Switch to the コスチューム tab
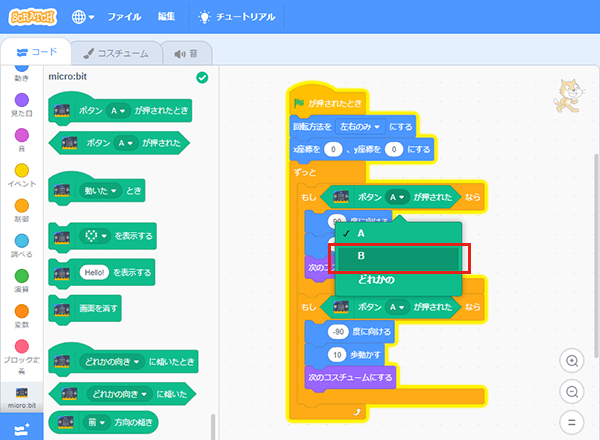 (x=116, y=54)
